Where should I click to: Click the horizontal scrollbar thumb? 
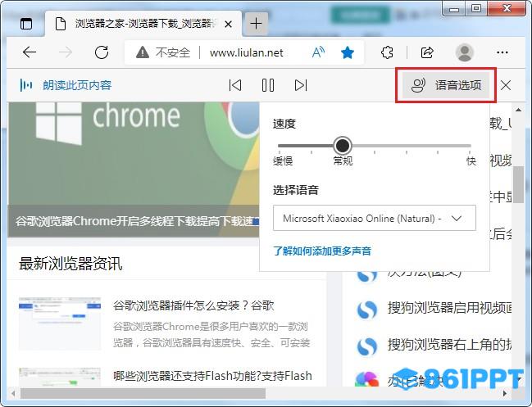(x=143, y=393)
